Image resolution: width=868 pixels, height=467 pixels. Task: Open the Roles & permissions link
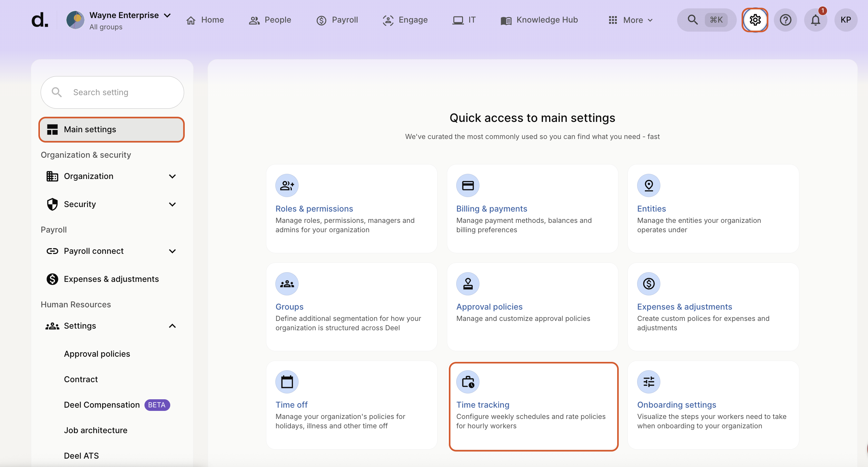(x=314, y=209)
